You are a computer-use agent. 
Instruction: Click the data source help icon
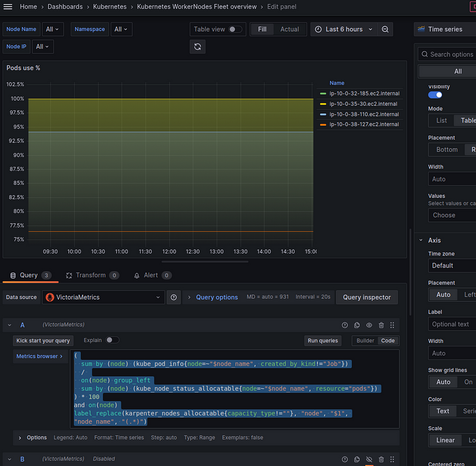point(174,297)
